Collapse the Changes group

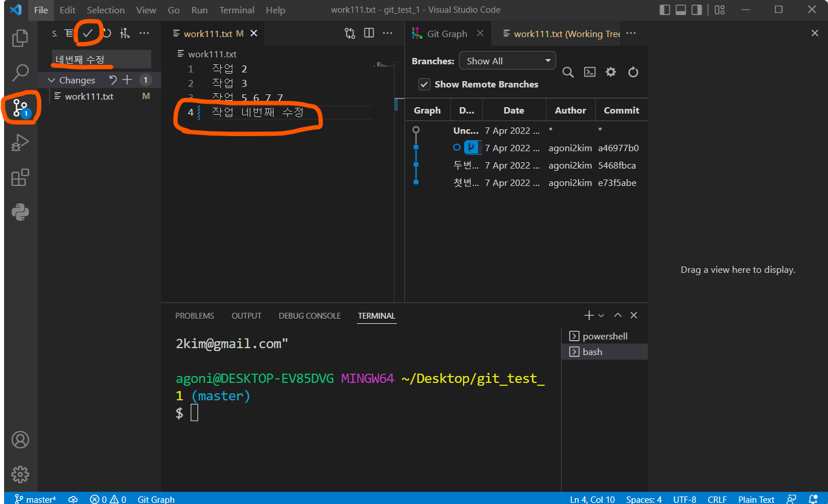pos(52,80)
